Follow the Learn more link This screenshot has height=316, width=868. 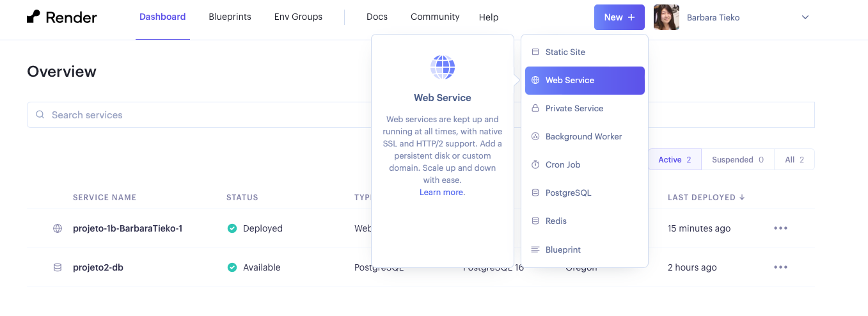coord(442,192)
